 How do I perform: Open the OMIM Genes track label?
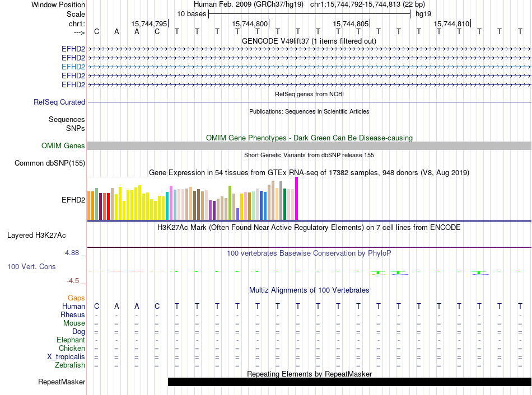click(x=63, y=146)
